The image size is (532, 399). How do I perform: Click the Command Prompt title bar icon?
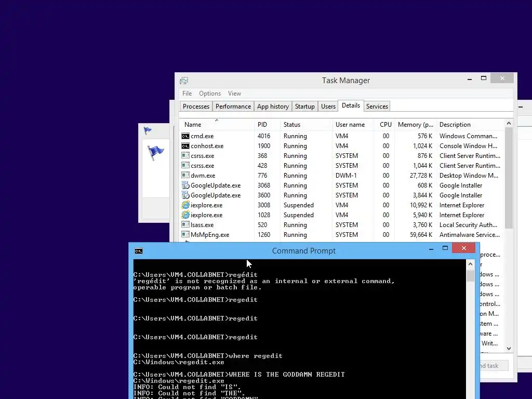point(138,251)
